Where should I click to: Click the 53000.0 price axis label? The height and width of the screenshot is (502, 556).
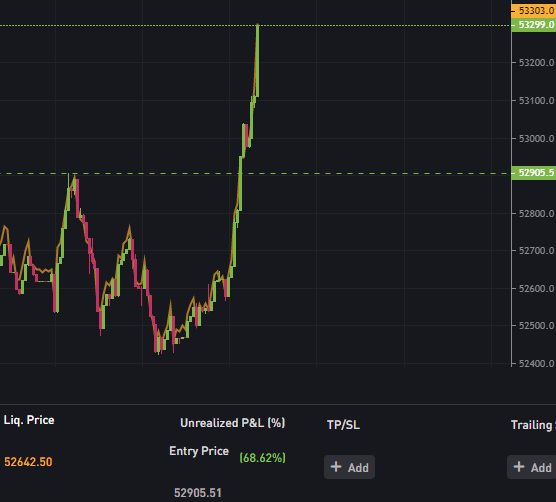tap(536, 139)
